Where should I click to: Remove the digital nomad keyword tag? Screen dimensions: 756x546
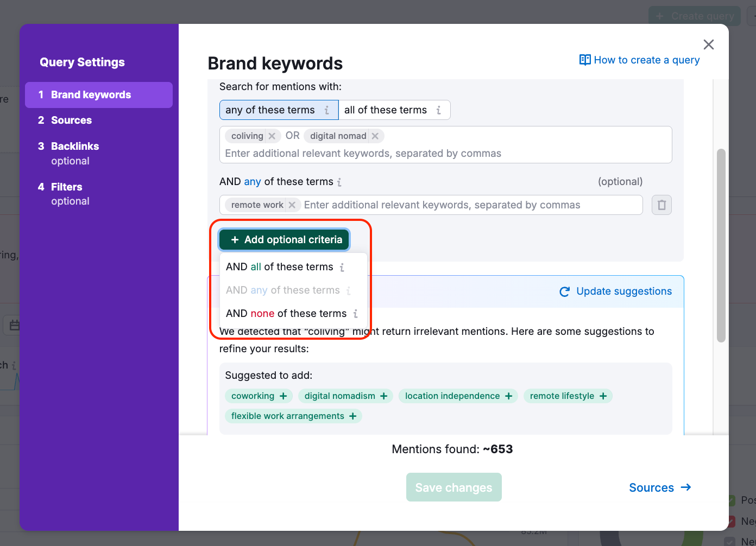pos(375,136)
